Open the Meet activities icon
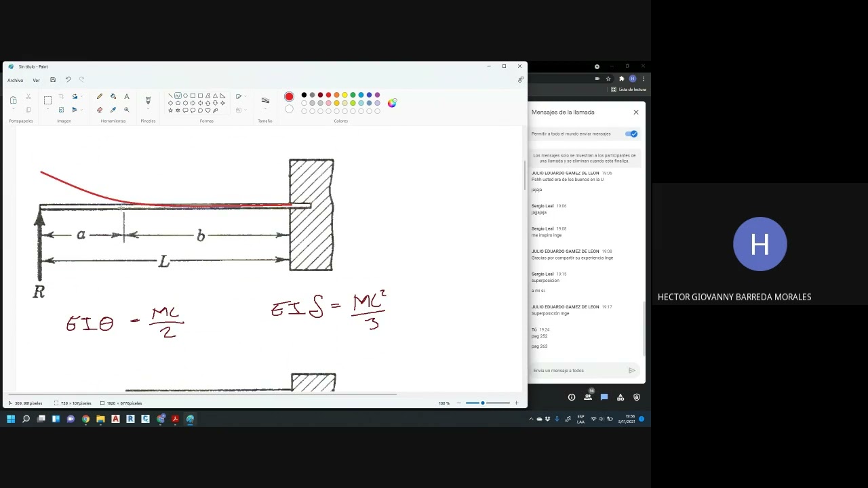Viewport: 868px width, 488px height. pyautogui.click(x=620, y=397)
